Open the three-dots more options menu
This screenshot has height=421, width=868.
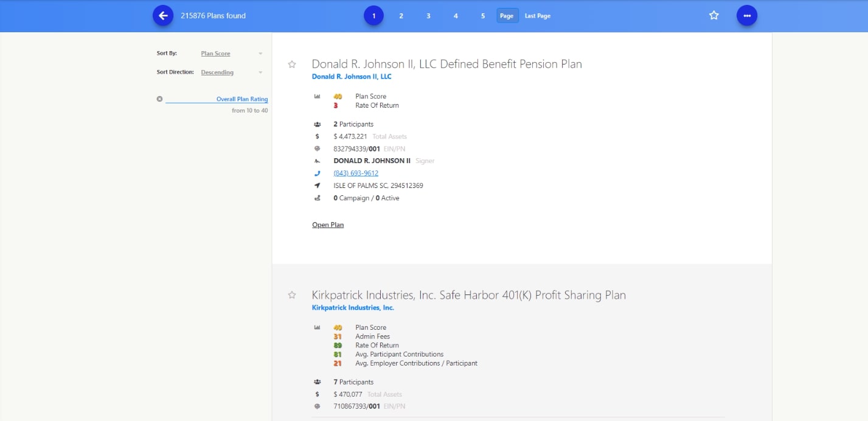click(x=747, y=16)
